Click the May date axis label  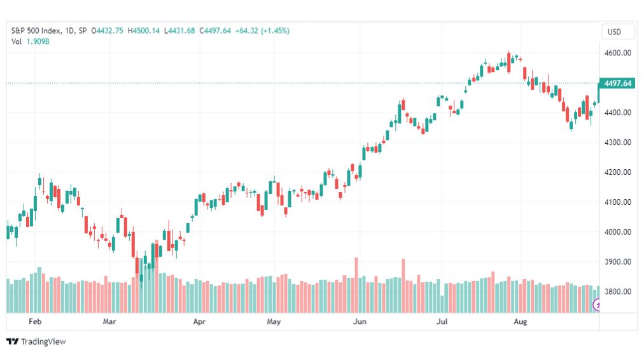point(274,321)
